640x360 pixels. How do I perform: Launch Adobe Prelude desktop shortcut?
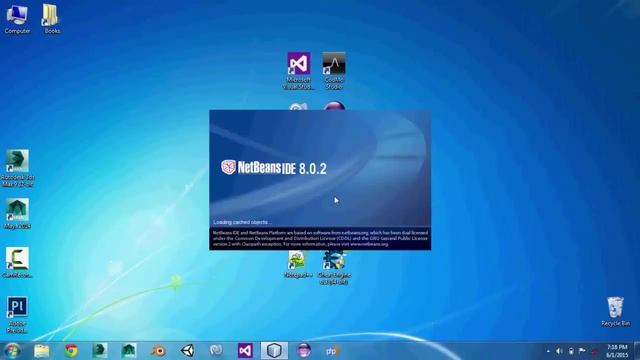coord(17,314)
